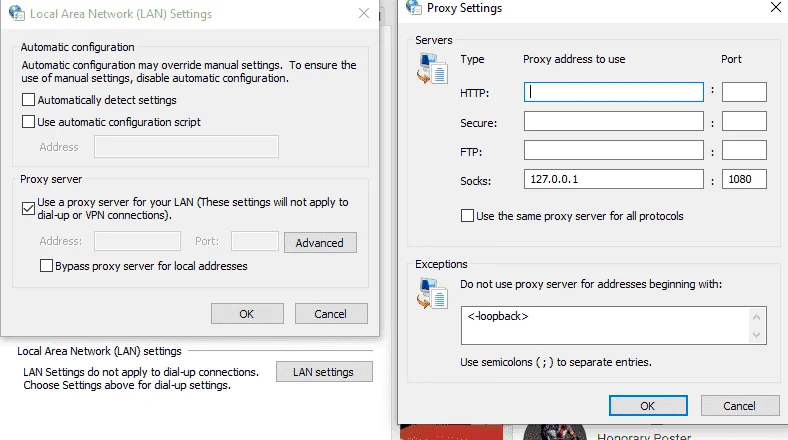Screen dimensions: 788x440
Task: Uncheck Use a proxy server for your LAN
Action: pyautogui.click(x=29, y=208)
